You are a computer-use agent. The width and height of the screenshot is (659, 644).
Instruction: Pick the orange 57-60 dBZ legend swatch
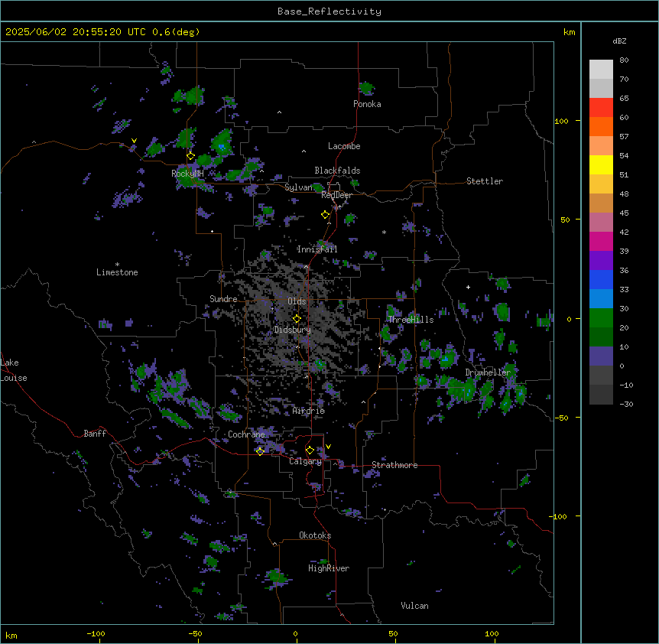click(601, 126)
